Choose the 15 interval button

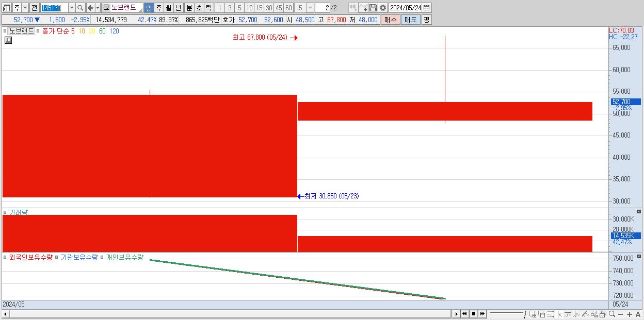[x=259, y=8]
